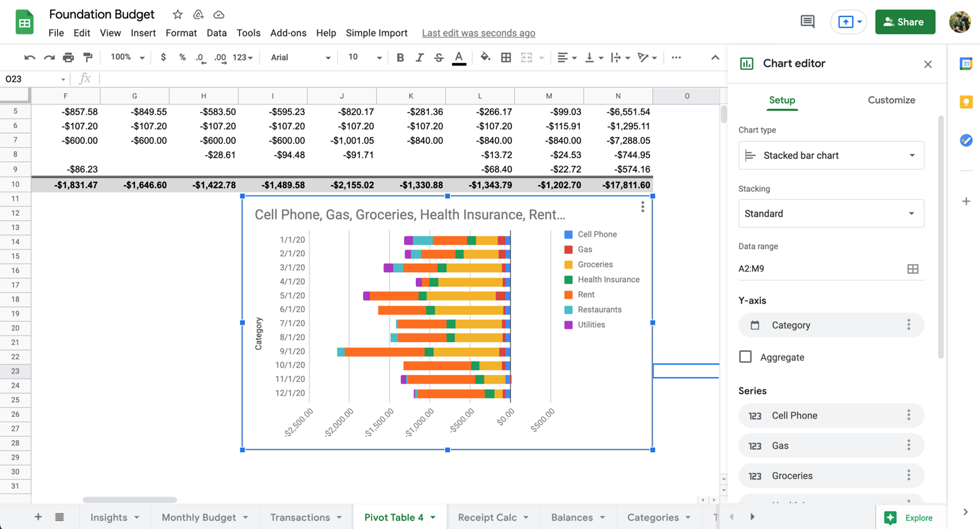Format as currency with dollar icon

[x=163, y=58]
